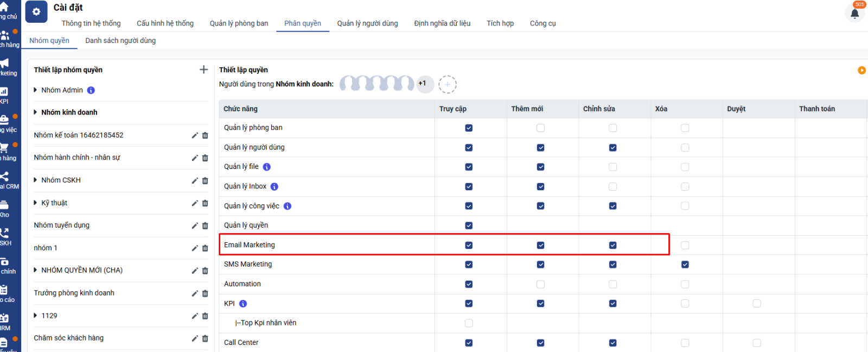This screenshot has height=352, width=868.
Task: Delete the Trưởng phòng kinh doanh group
Action: 205,293
